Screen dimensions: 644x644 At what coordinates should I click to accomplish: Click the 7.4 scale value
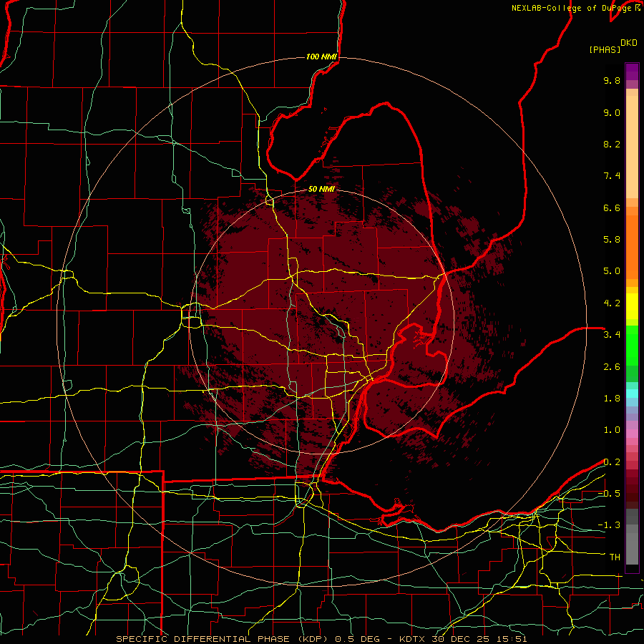pos(612,176)
